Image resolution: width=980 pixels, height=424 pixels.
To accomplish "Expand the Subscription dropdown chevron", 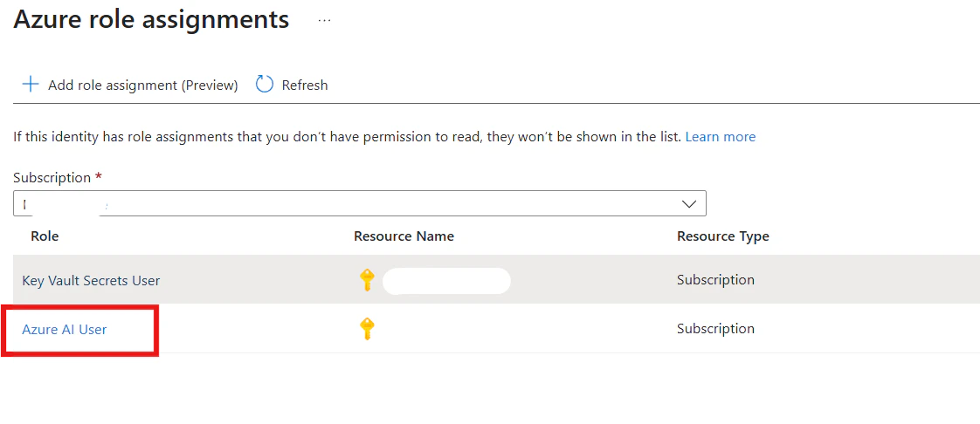I will (x=689, y=203).
